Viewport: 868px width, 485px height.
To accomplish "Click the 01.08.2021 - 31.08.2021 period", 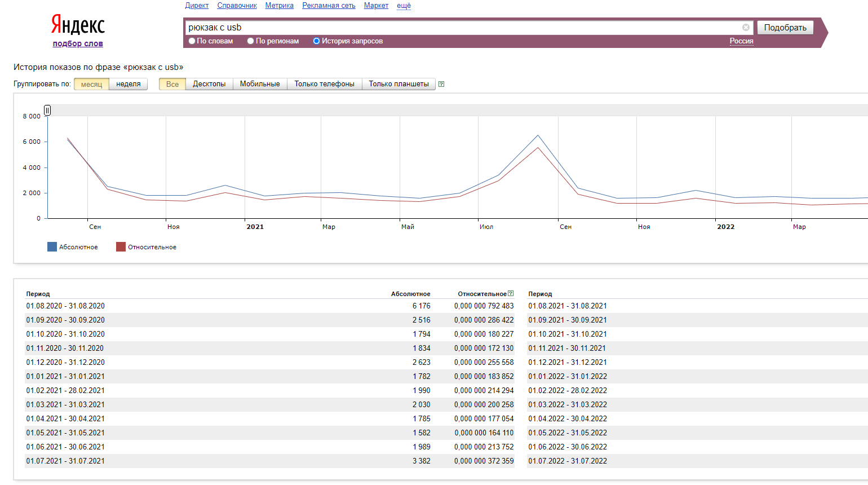I will [x=568, y=306].
